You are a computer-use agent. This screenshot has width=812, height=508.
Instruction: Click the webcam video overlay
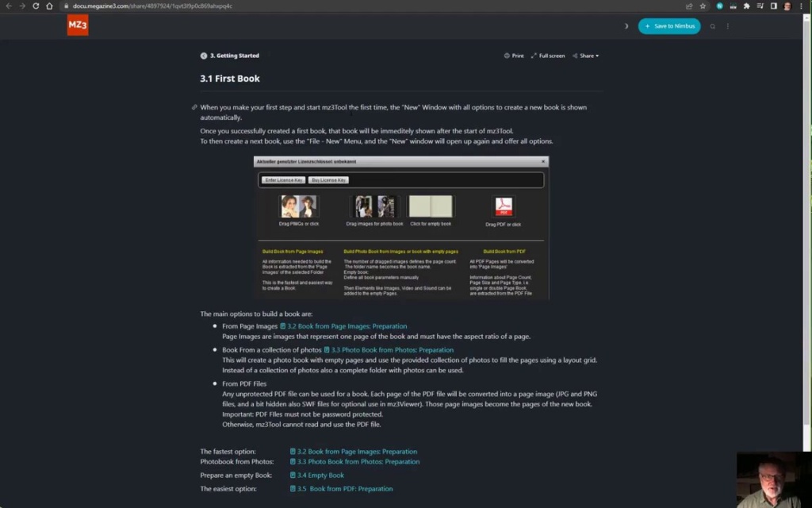[774, 480]
